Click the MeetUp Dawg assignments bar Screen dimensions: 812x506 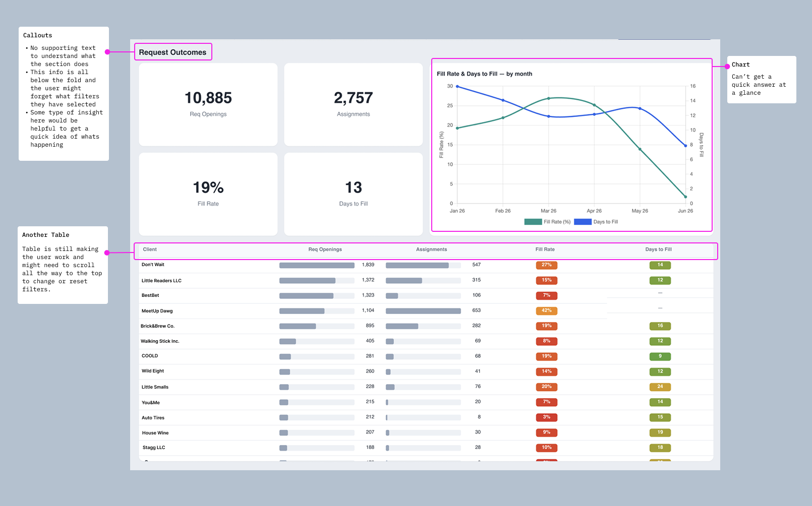[x=423, y=311]
